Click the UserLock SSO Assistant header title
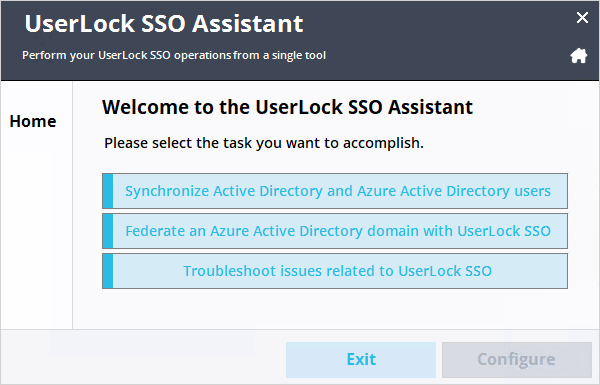The height and width of the screenshot is (385, 600). point(164,24)
